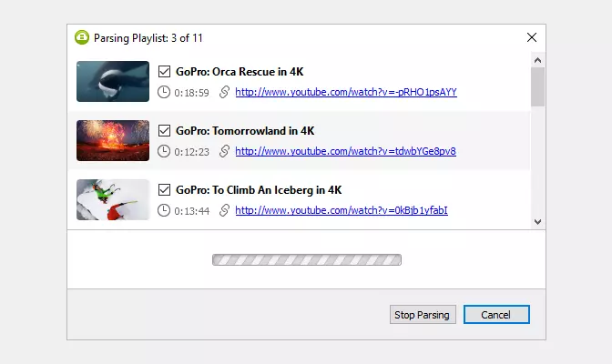Uncheck GoPro: Orca Rescue in 4K
612x364 pixels.
[x=164, y=71]
